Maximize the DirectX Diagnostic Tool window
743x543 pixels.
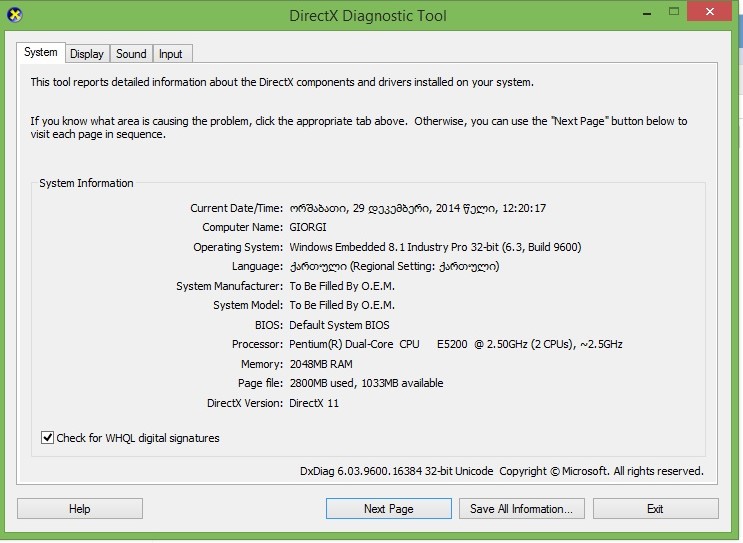[x=673, y=12]
